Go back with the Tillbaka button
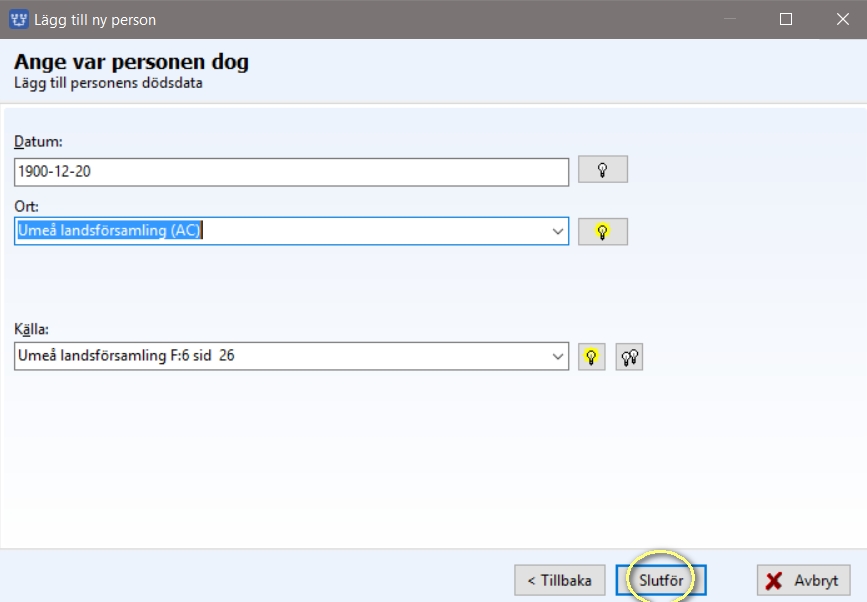The width and height of the screenshot is (867, 602). coord(560,580)
